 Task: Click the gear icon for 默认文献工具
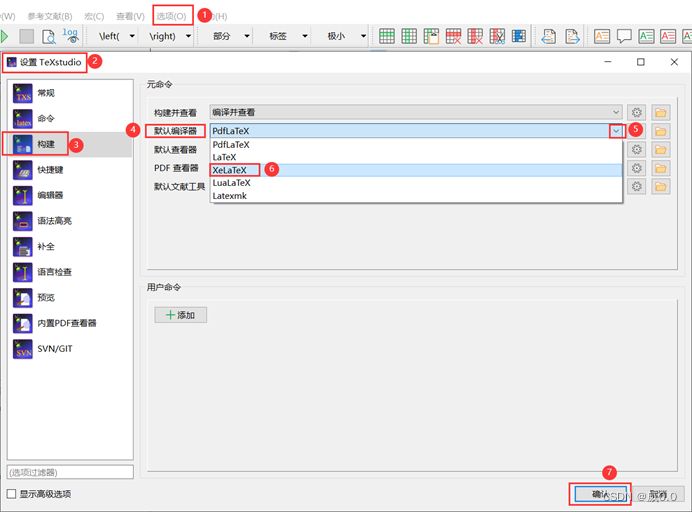pyautogui.click(x=636, y=187)
